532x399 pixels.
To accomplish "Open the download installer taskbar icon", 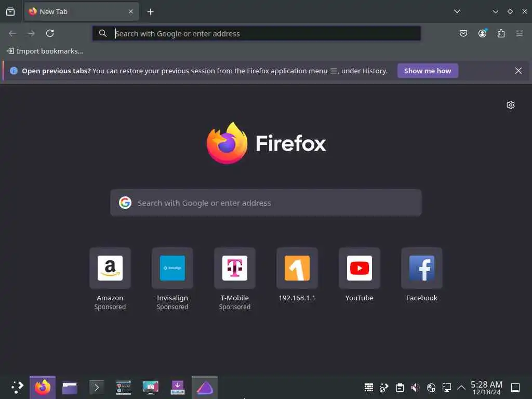I will click(178, 388).
